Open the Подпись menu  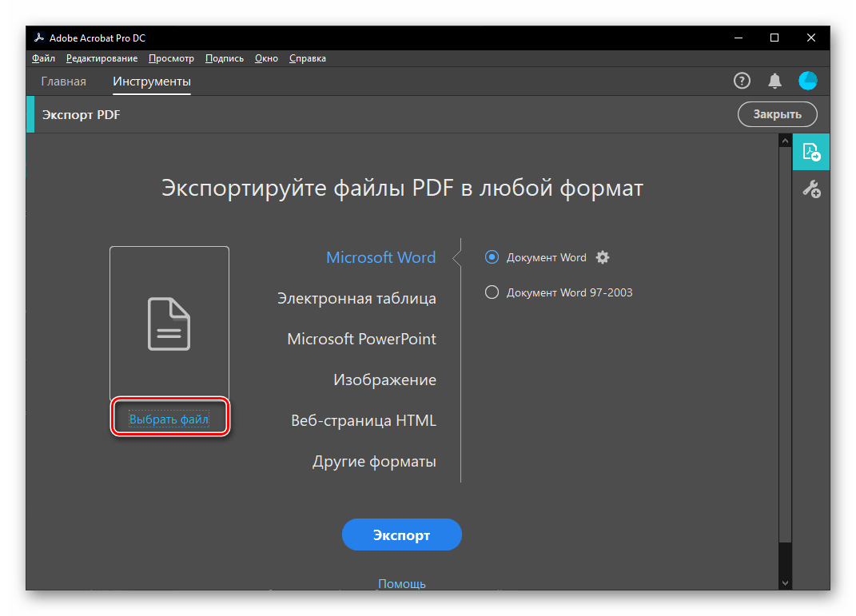pos(225,58)
